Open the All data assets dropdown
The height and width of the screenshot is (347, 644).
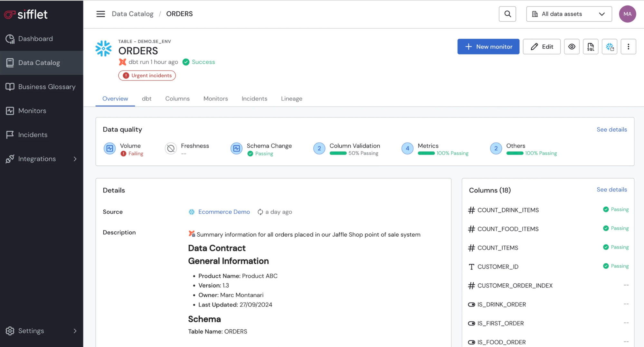click(569, 14)
